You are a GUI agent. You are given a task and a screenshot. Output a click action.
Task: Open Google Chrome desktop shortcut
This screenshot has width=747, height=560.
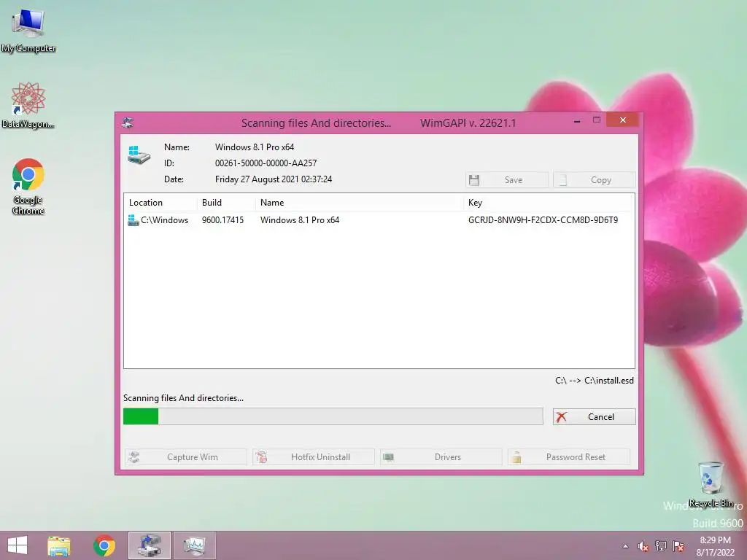[28, 186]
